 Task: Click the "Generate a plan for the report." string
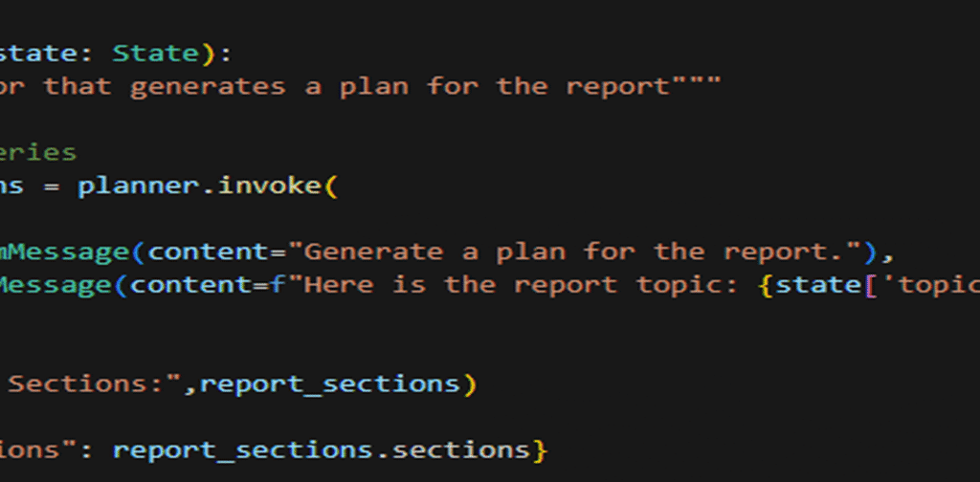coord(574,252)
